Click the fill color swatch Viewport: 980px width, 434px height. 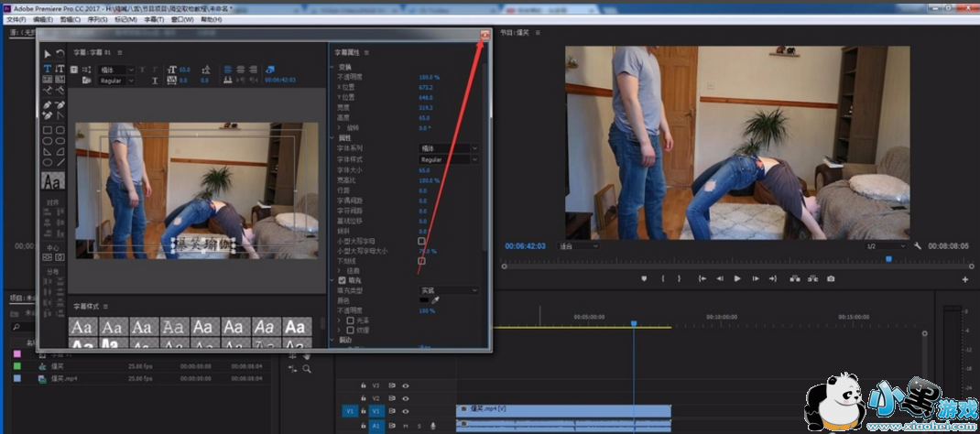coord(425,300)
